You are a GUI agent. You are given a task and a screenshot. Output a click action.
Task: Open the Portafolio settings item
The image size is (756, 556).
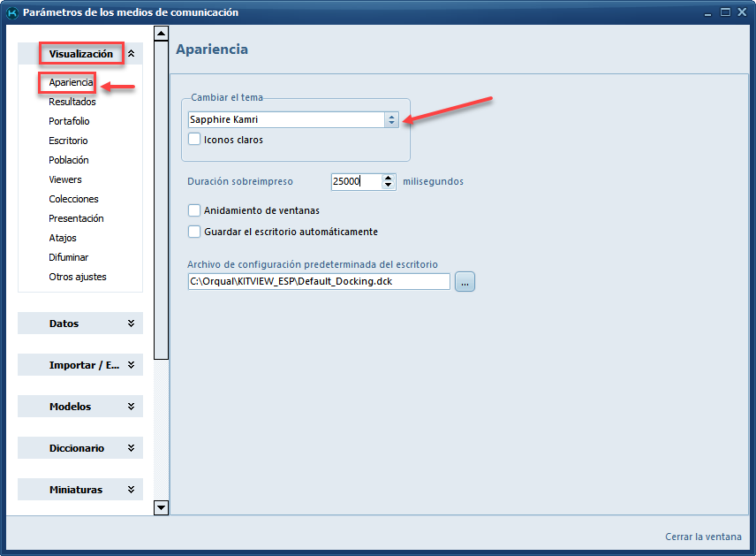(x=69, y=121)
